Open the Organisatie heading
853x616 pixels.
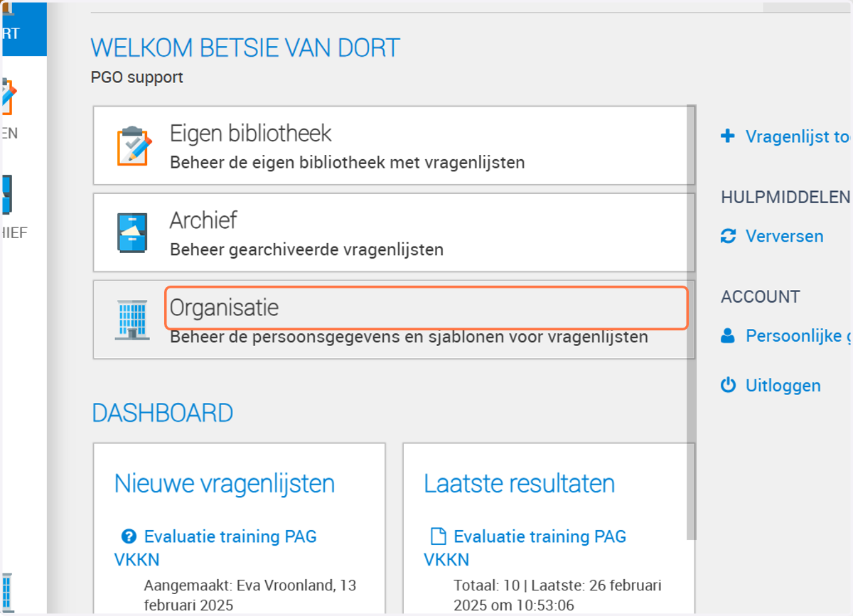[x=225, y=308]
